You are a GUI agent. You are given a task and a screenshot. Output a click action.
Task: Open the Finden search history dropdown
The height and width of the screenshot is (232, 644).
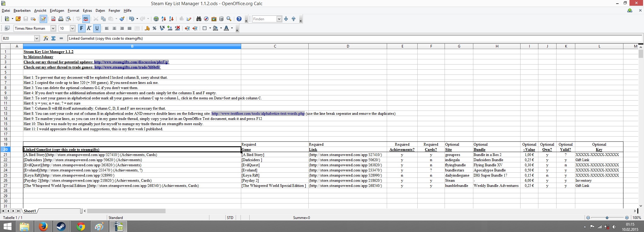(x=279, y=19)
